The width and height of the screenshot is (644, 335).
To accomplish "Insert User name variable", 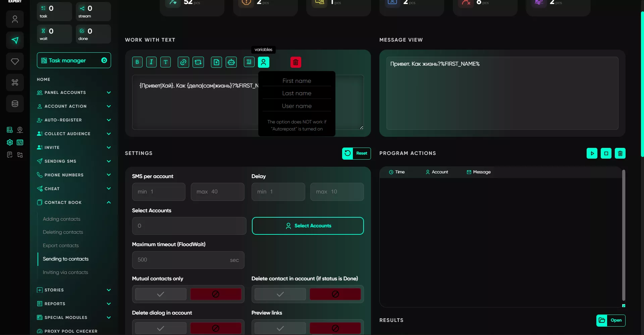I will tap(297, 106).
